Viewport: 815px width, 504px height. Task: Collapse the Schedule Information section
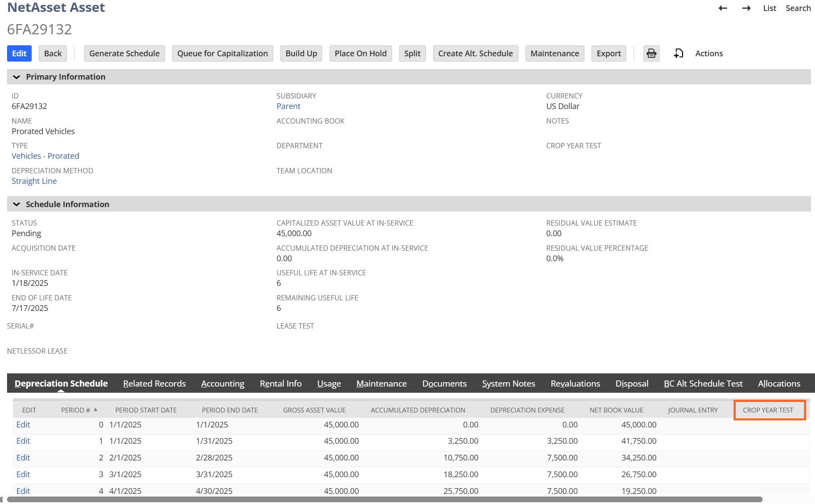(x=17, y=205)
